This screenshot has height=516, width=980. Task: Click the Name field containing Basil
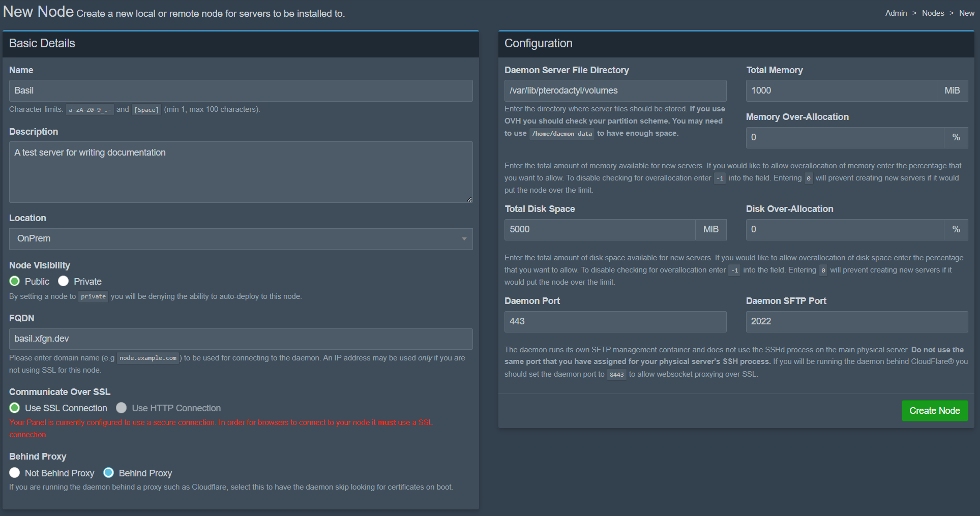point(241,90)
